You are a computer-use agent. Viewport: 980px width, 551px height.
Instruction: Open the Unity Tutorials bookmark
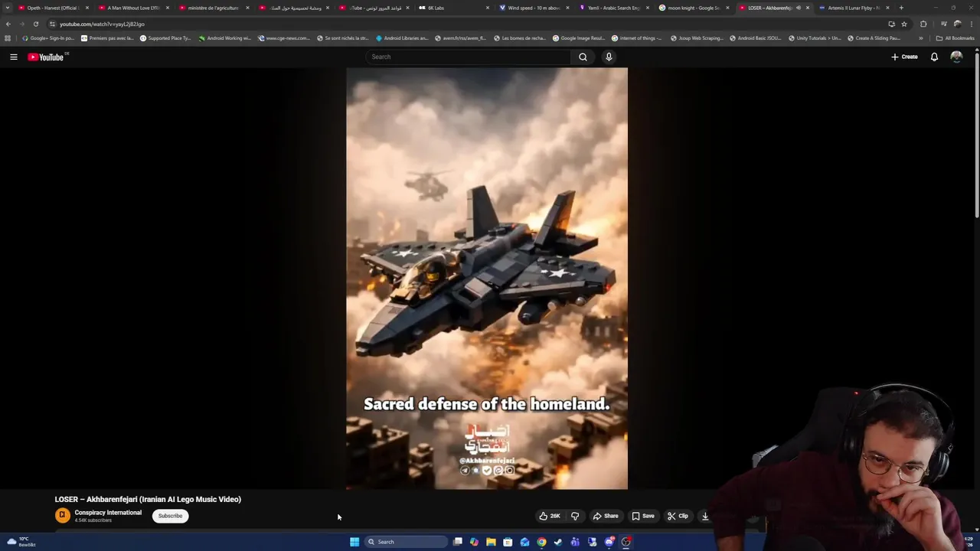814,37
